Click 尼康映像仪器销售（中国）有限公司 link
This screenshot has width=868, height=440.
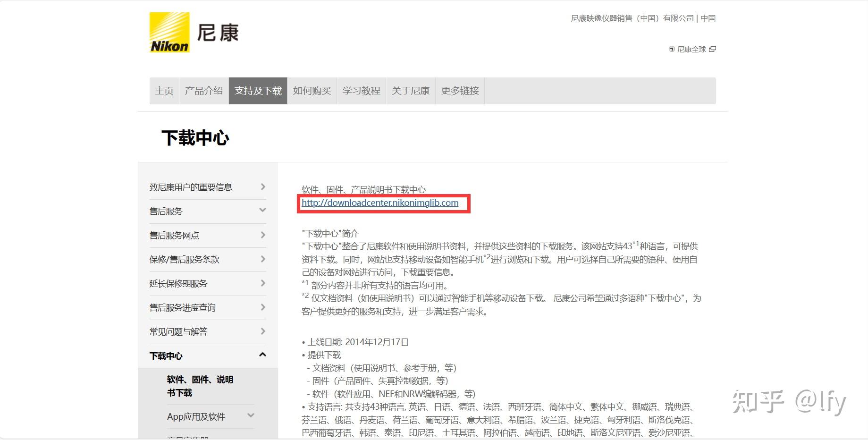click(x=630, y=18)
